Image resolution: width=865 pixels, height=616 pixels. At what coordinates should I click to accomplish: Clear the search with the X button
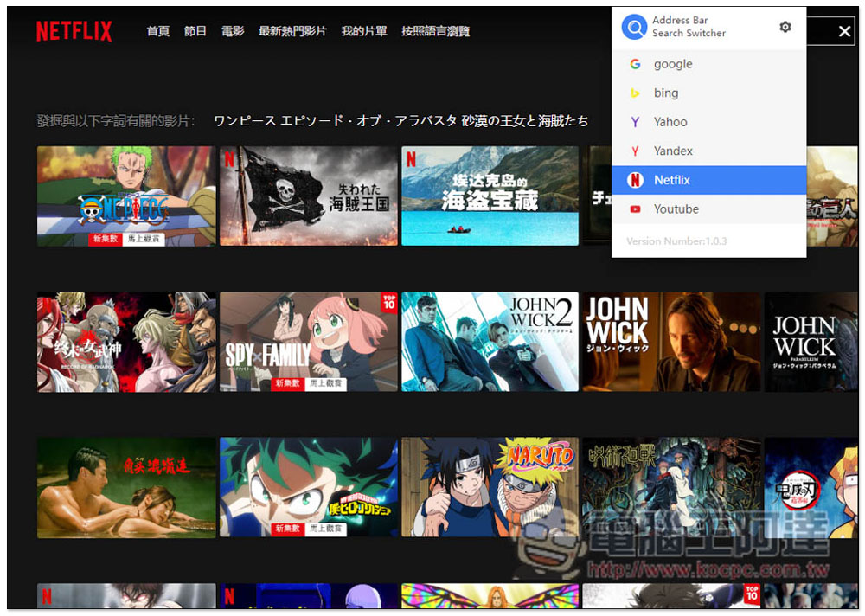844,31
